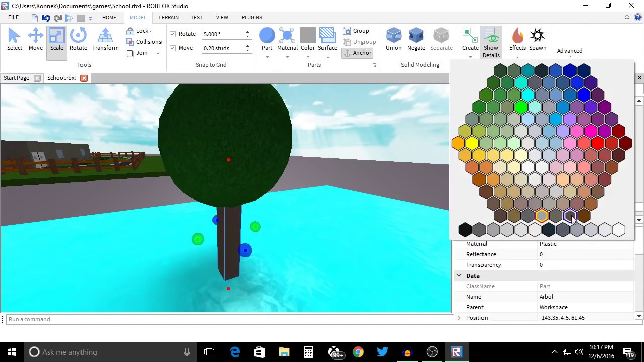Enable the Join checkbox
This screenshot has height=362, width=644.
pos(130,53)
